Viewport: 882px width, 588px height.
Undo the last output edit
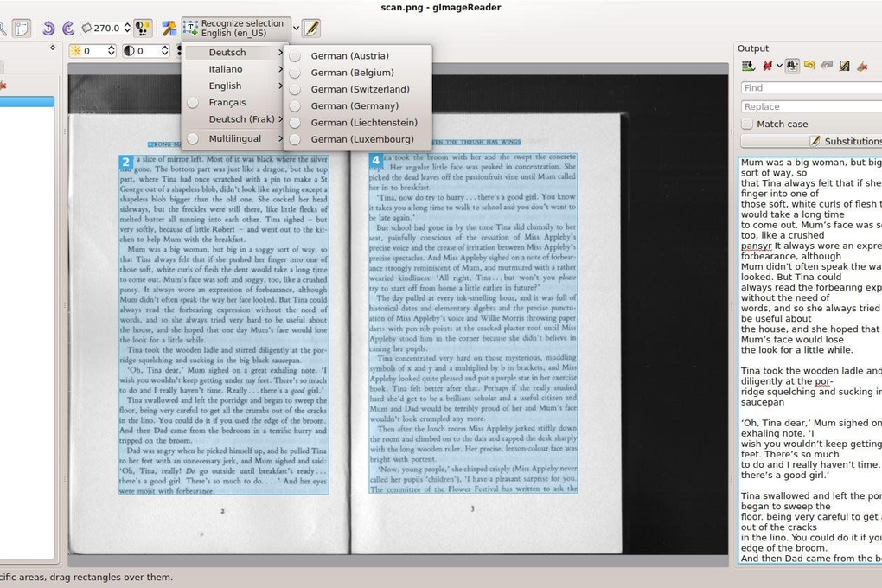tap(809, 66)
